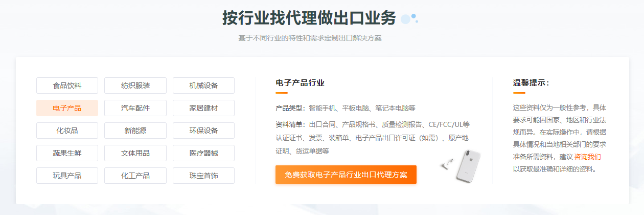Viewport: 644px width, 215px height.
Task: Select the 蔬果生鲜 industry tab
Action: click(67, 153)
